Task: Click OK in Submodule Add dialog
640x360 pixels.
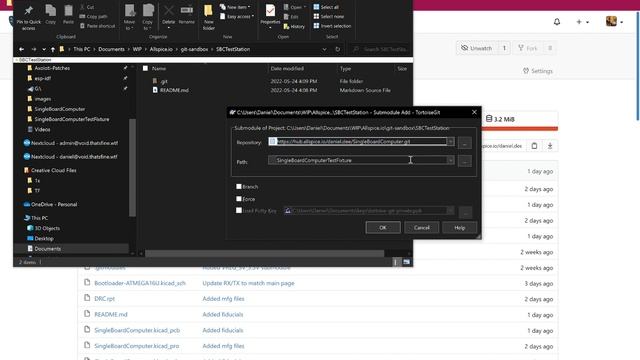Action: point(383,228)
